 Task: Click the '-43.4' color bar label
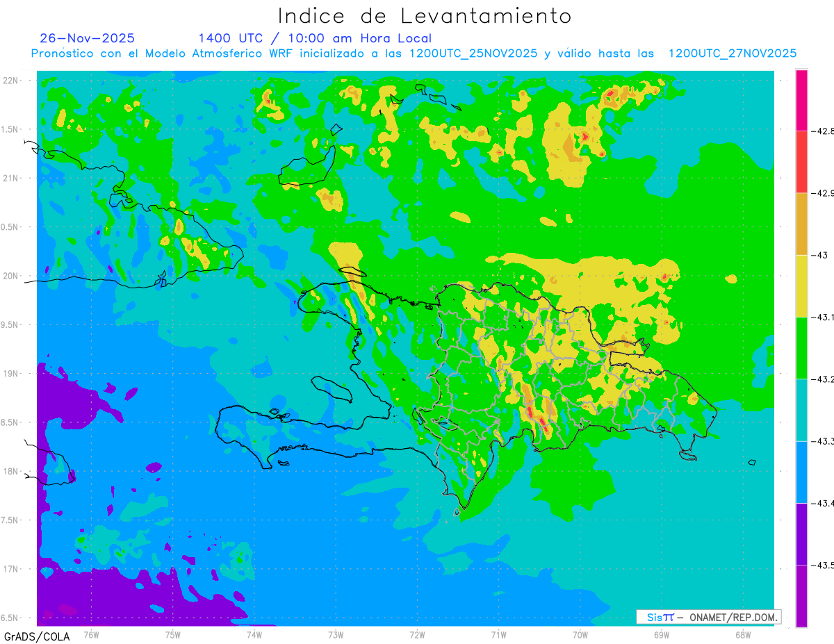[822, 503]
